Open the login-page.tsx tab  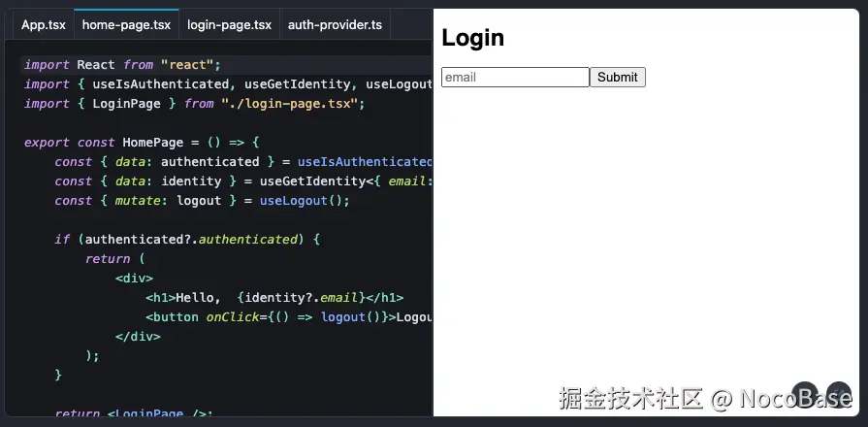click(229, 25)
